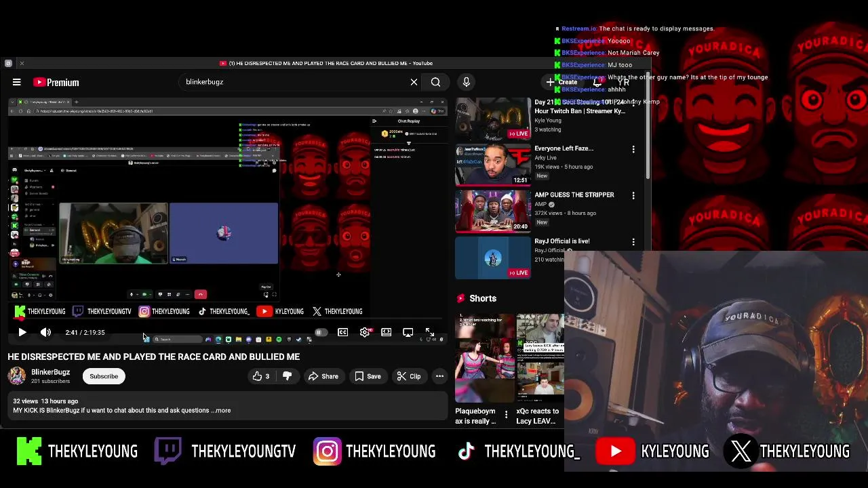Click the LIVE badge on RayJ thumbnail
Image resolution: width=868 pixels, height=488 pixels.
tap(519, 272)
